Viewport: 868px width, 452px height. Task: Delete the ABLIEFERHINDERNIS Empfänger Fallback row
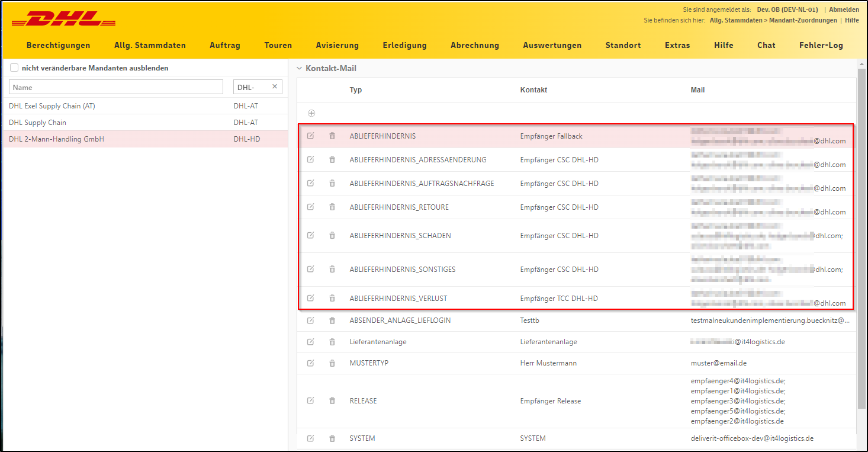click(x=332, y=136)
